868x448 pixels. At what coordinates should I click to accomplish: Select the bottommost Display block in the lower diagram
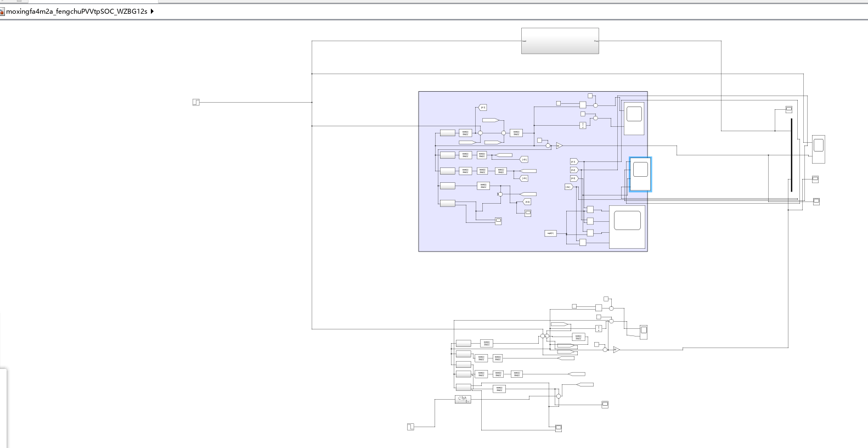tap(559, 428)
